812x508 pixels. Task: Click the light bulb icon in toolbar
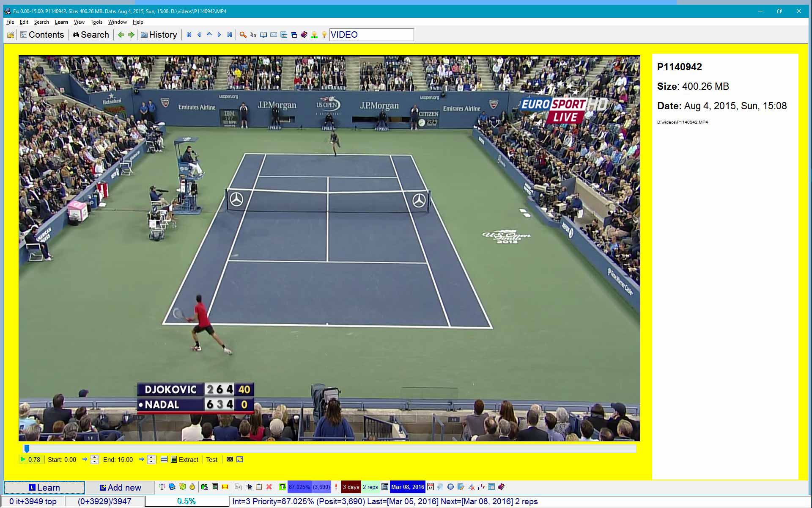324,35
